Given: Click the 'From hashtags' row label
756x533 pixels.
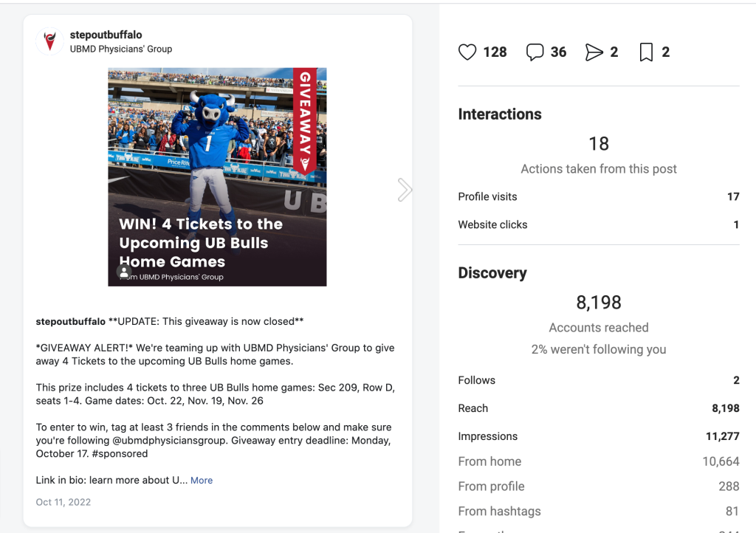Looking at the screenshot, I should 500,512.
